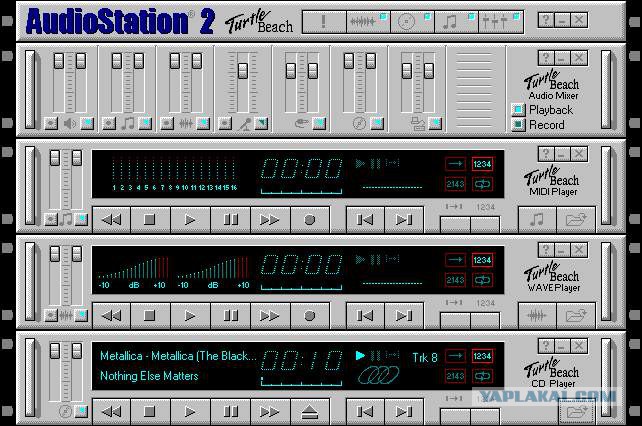Click the exclamation mark button in the top bar
Screen dimensions: 642x426
click(324, 22)
